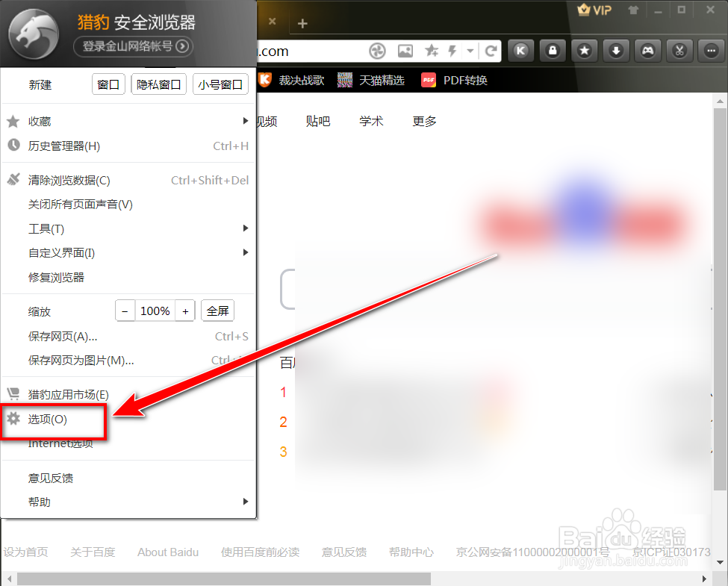Click the scissors screenshot toolbar icon
The image size is (728, 586).
(679, 51)
